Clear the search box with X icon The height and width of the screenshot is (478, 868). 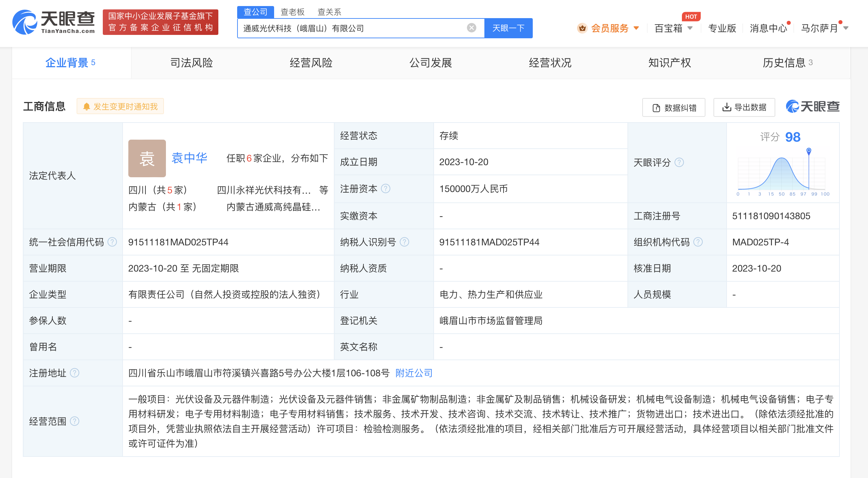(x=471, y=28)
